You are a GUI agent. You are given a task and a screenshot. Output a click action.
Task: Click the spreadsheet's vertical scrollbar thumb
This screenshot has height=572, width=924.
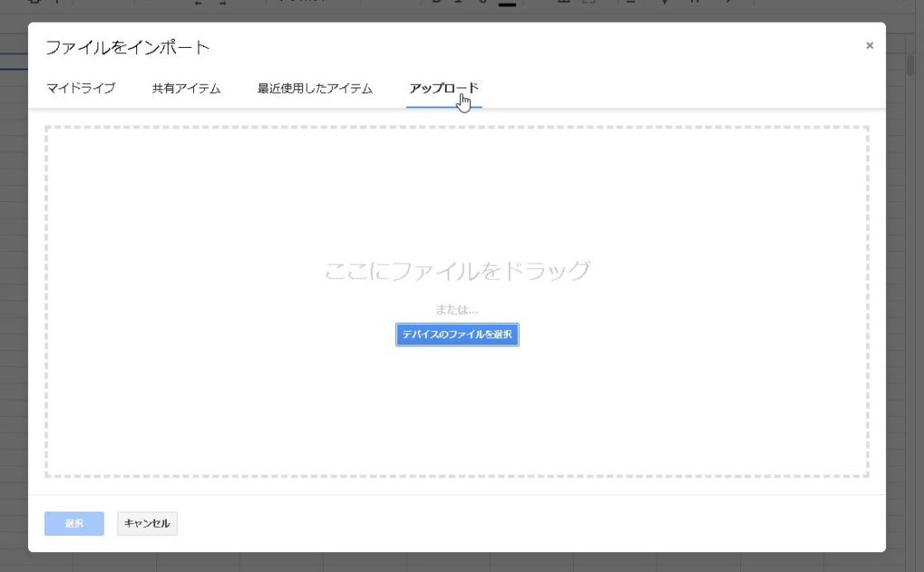tap(911, 66)
